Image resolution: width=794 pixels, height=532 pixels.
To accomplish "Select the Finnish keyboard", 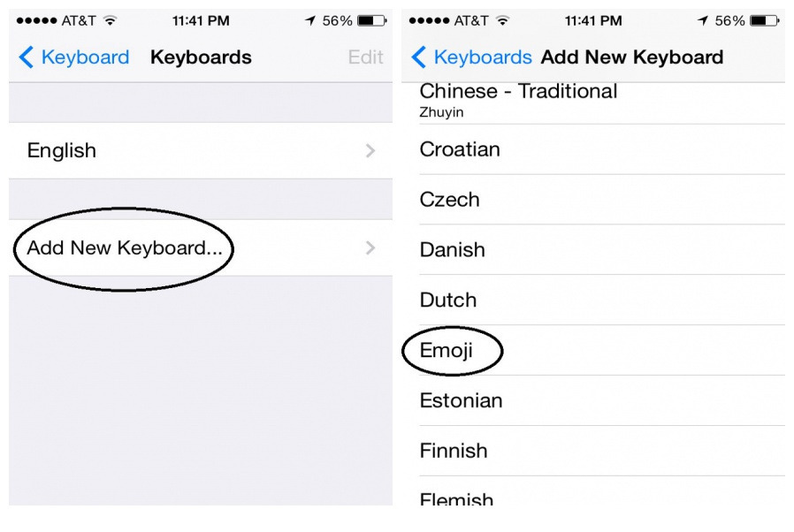I will coord(454,451).
